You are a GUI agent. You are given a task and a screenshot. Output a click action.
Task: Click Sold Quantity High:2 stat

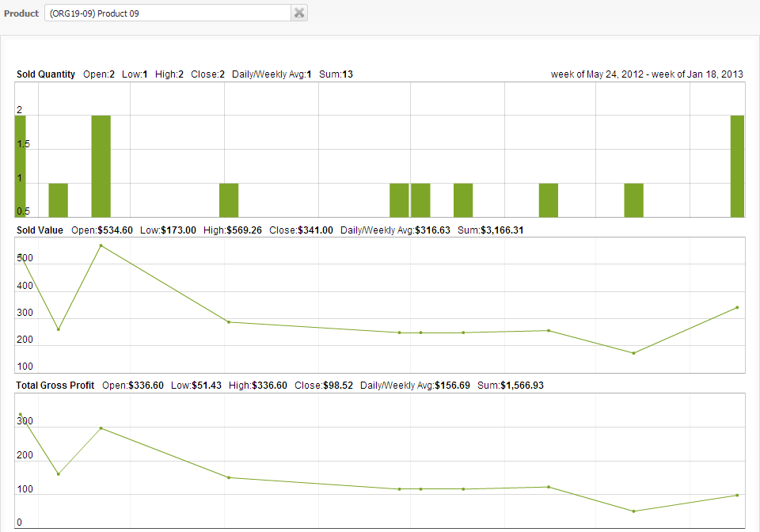[x=169, y=74]
